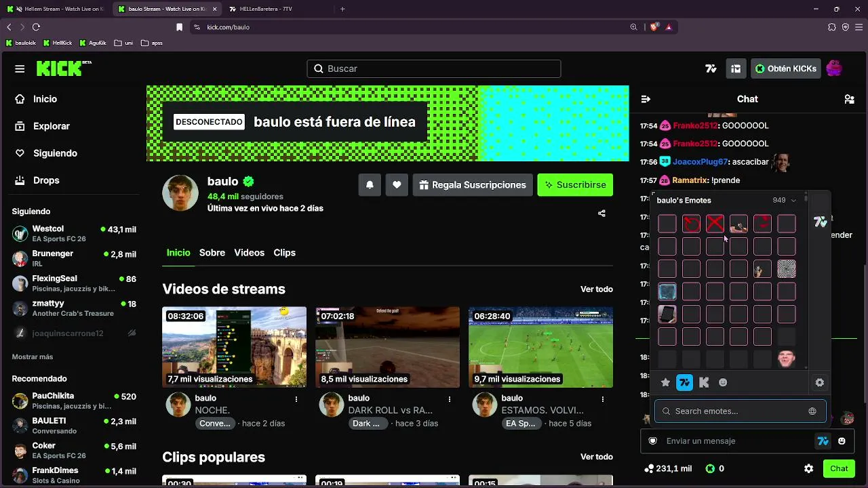868x488 pixels.
Task: Click the globe icon in emote search
Action: (x=812, y=411)
